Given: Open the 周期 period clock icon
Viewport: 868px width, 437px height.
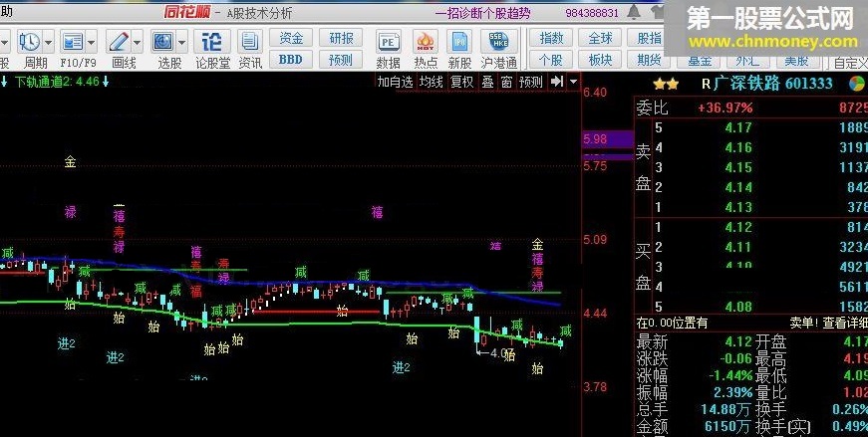Looking at the screenshot, I should coord(29,42).
